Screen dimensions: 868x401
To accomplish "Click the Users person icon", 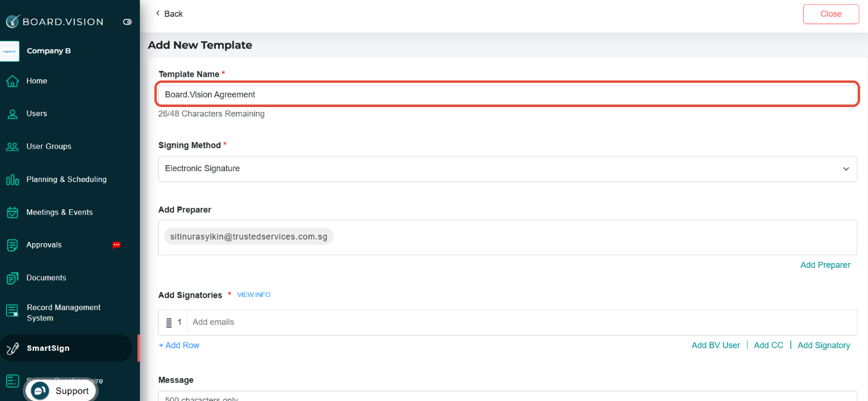I will (12, 114).
